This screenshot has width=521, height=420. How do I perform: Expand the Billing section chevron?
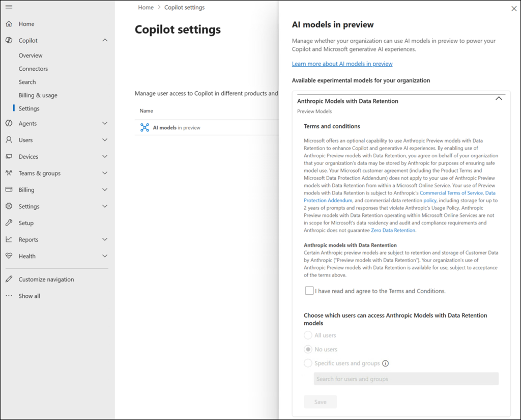pos(105,189)
